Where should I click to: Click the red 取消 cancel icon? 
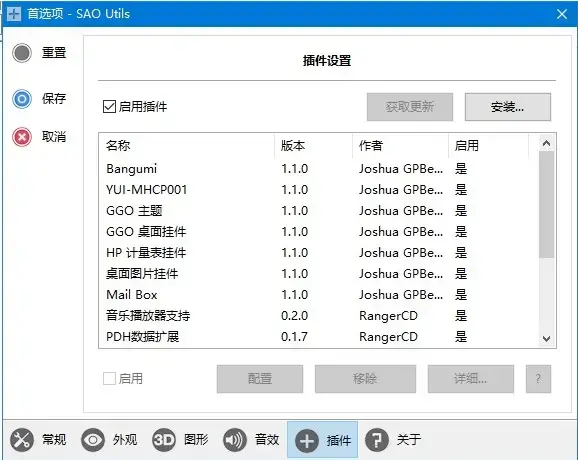point(22,137)
